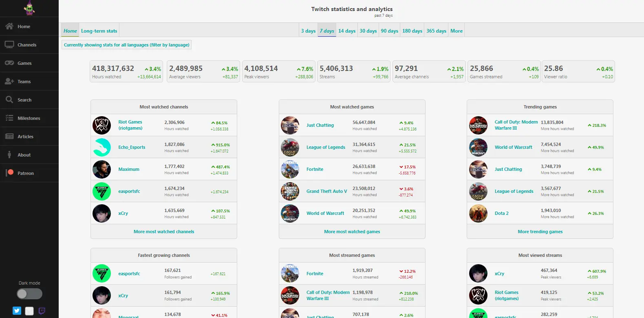
Task: Click the white square icon in sidebar footer
Action: click(29, 311)
